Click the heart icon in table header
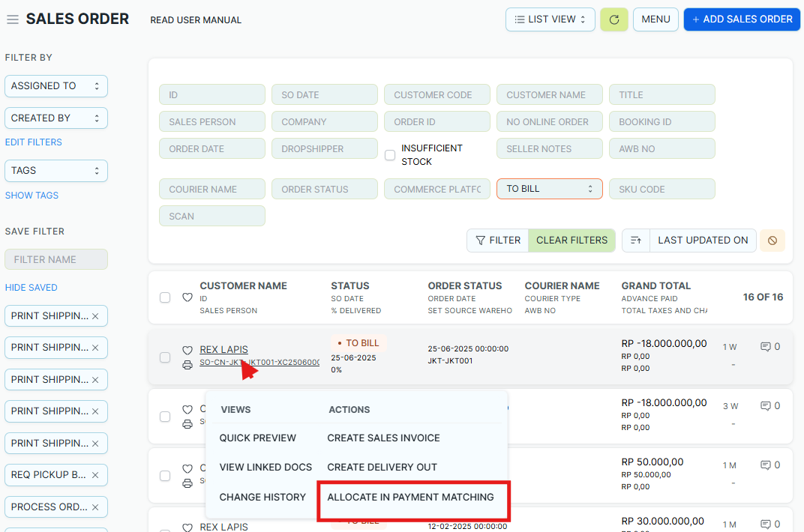 coord(187,297)
